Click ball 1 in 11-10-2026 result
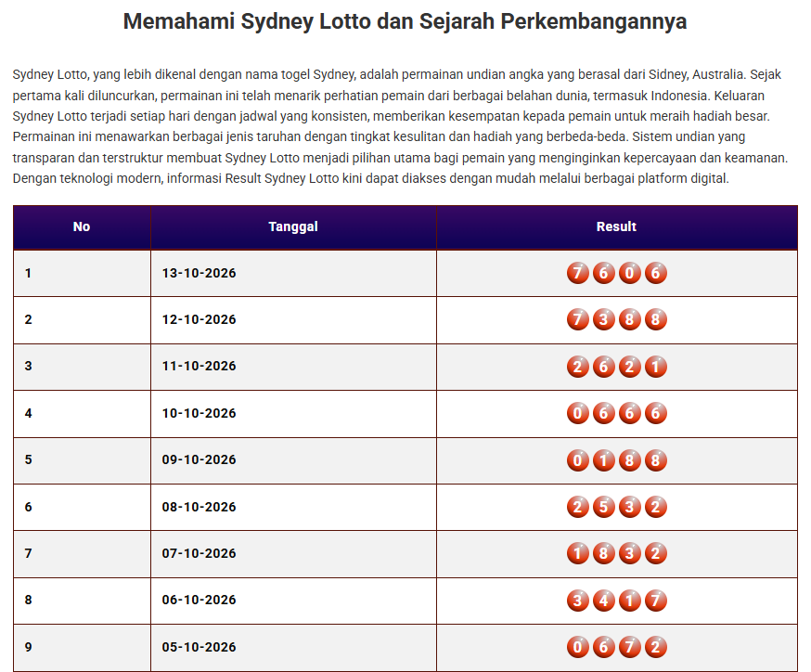 pos(655,367)
